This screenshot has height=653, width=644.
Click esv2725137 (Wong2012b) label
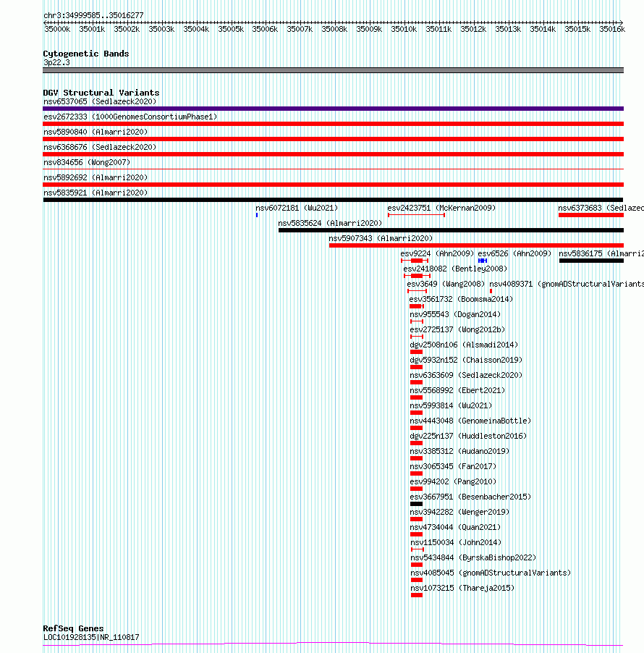pos(457,330)
